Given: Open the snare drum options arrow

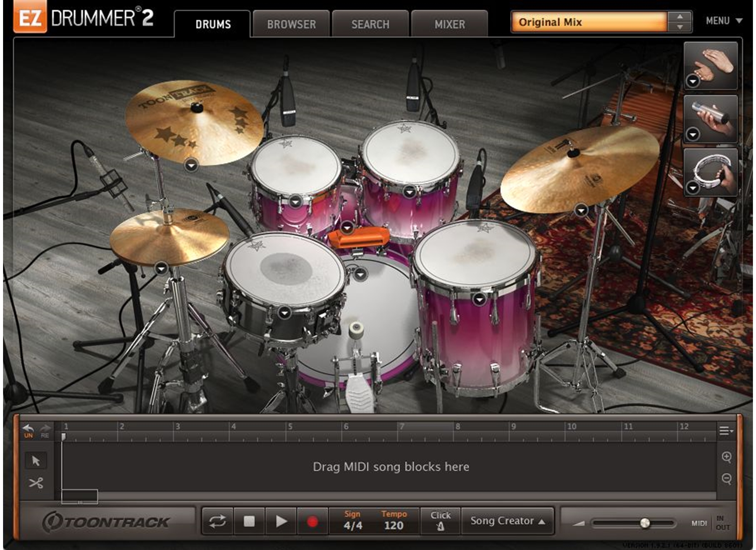Looking at the screenshot, I should point(284,313).
